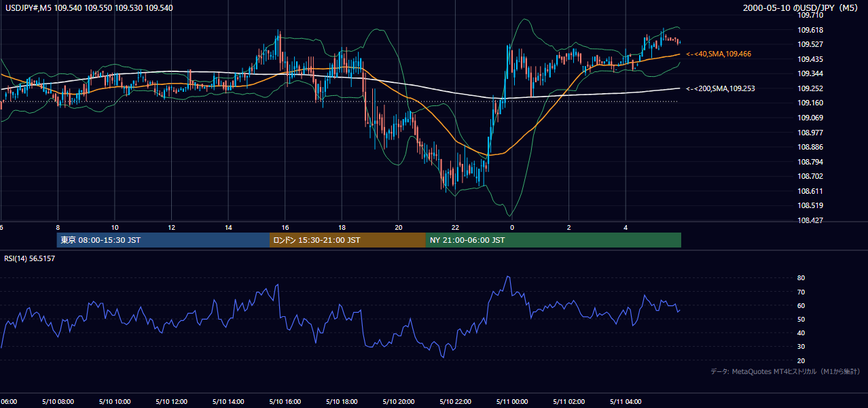This screenshot has width=868, height=408.
Task: Click the '<-<40,SMA,109.466' orange label
Action: pos(719,54)
